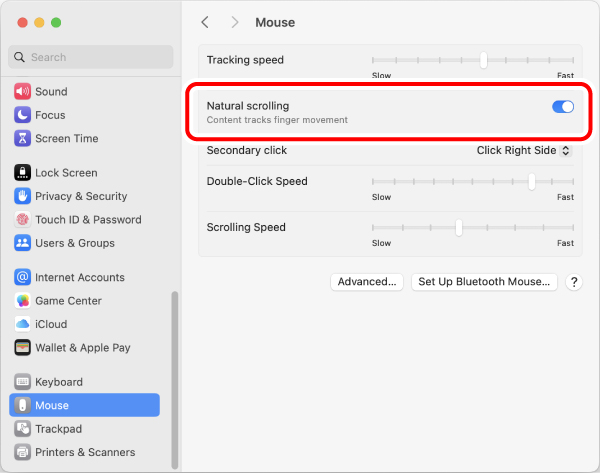Click the Search field in sidebar
Screen dimensions: 600x473
pyautogui.click(x=91, y=57)
